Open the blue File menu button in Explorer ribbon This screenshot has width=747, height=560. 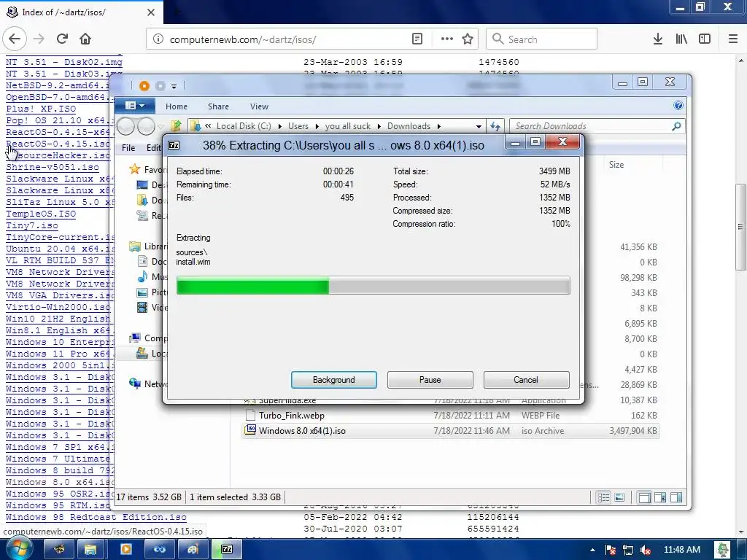(134, 106)
